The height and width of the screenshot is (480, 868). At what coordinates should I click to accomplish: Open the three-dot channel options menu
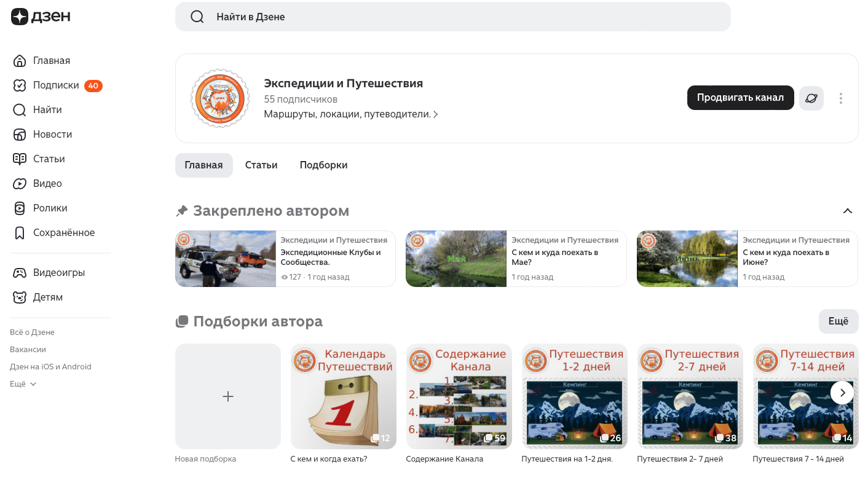pos(840,98)
